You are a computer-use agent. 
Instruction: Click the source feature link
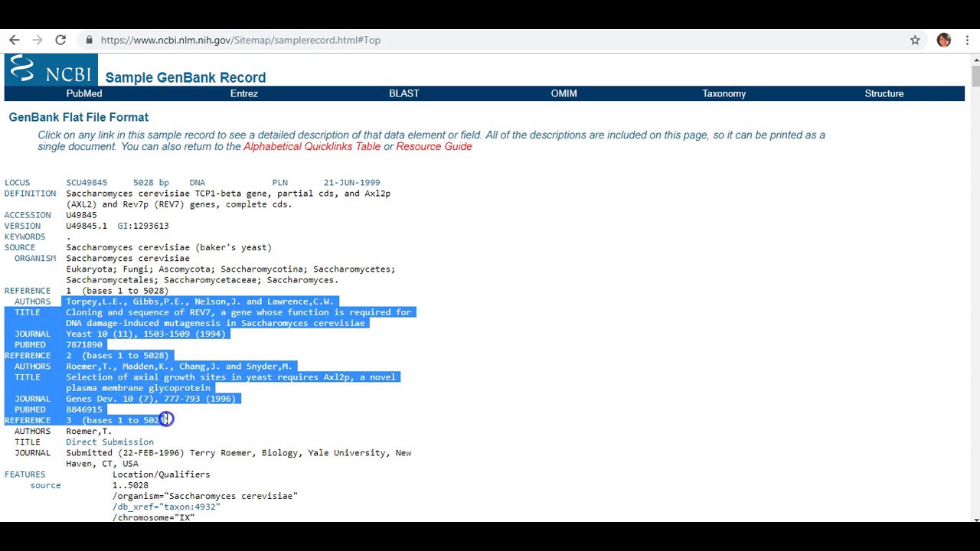45,485
